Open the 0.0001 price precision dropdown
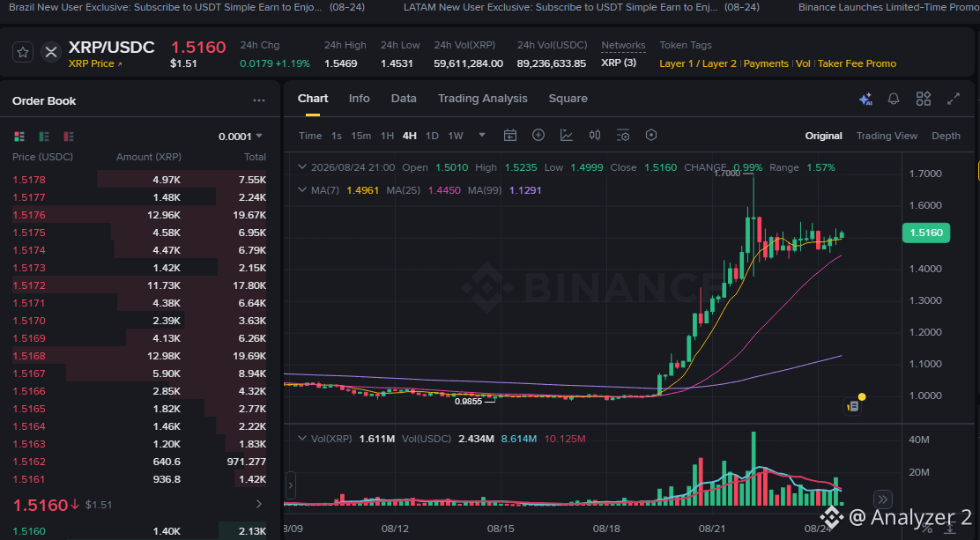980x540 pixels. (x=241, y=137)
